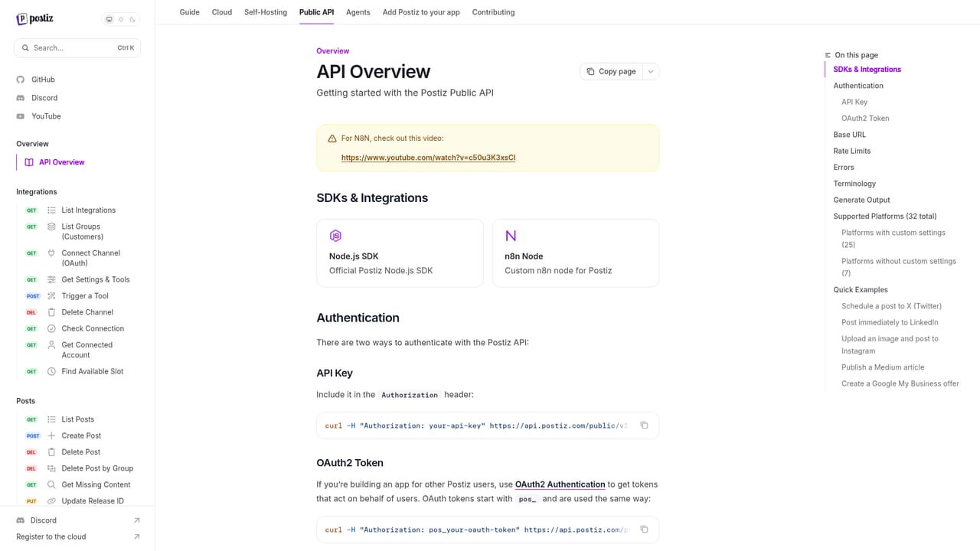Jump to Supported Platforms (32 total)
The width and height of the screenshot is (980, 551).
[885, 217]
